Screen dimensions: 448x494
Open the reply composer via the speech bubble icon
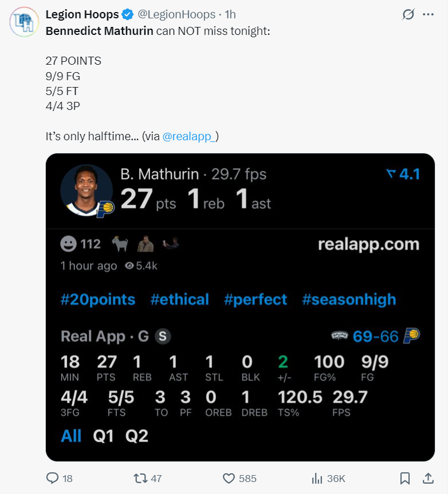coord(51,478)
